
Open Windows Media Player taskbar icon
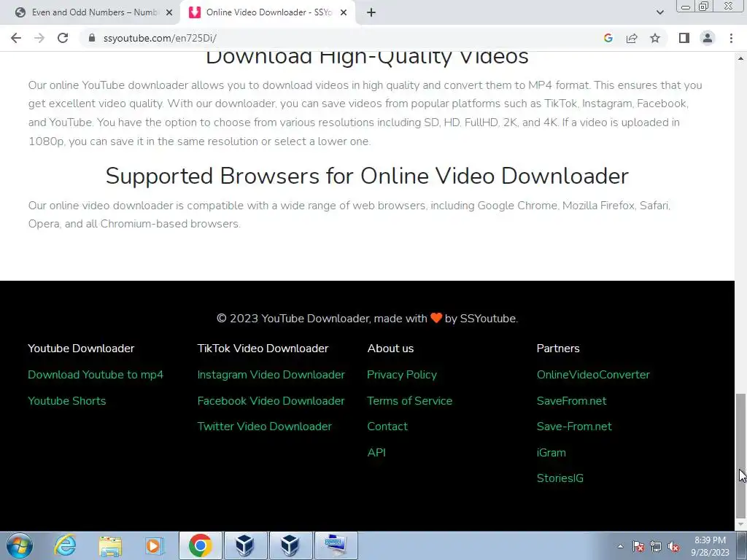(155, 545)
